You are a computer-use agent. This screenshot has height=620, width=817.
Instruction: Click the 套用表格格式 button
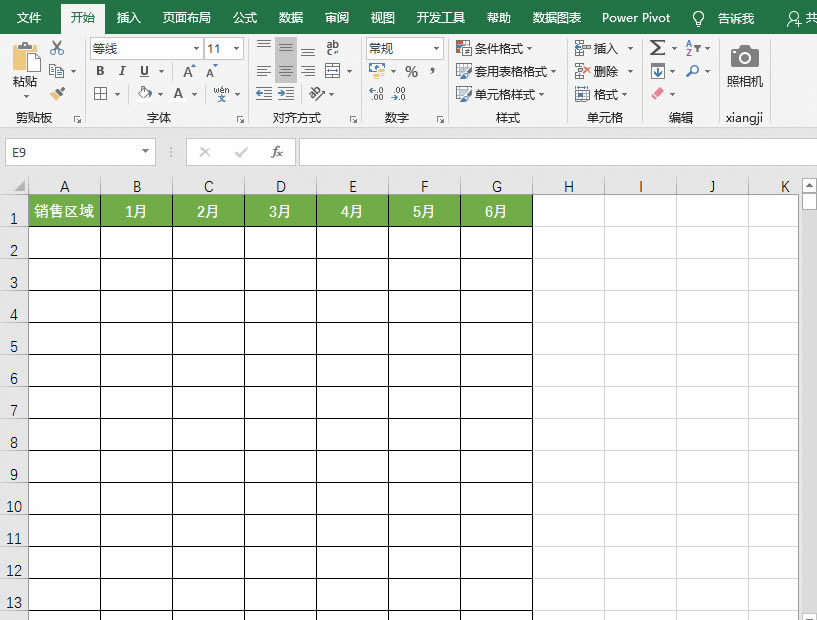508,71
